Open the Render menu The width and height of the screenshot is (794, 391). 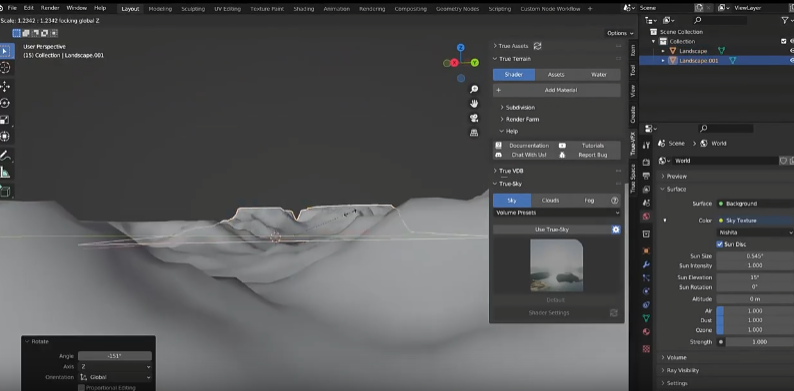click(50, 8)
